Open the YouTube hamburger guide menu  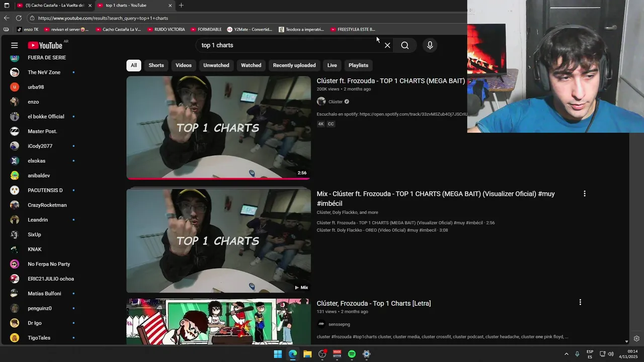15,45
